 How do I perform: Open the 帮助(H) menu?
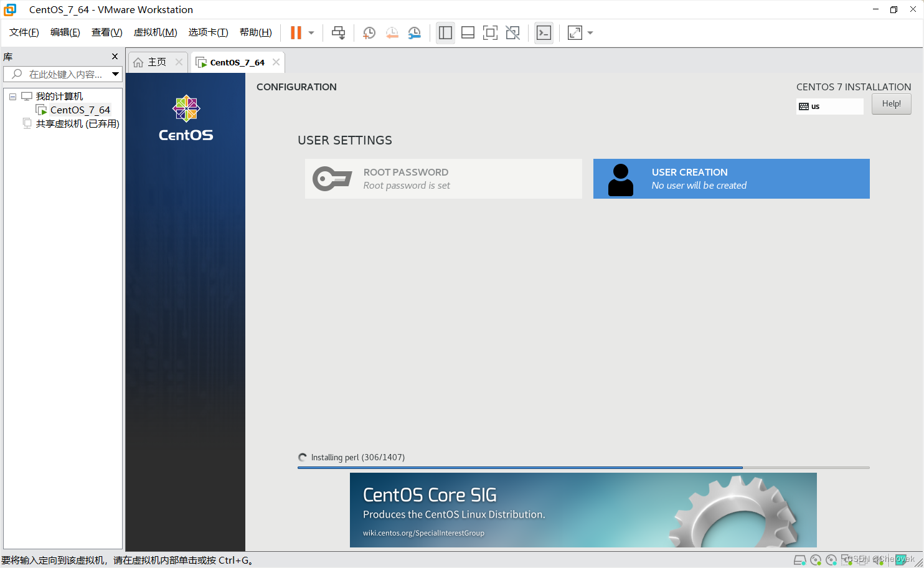coord(256,32)
